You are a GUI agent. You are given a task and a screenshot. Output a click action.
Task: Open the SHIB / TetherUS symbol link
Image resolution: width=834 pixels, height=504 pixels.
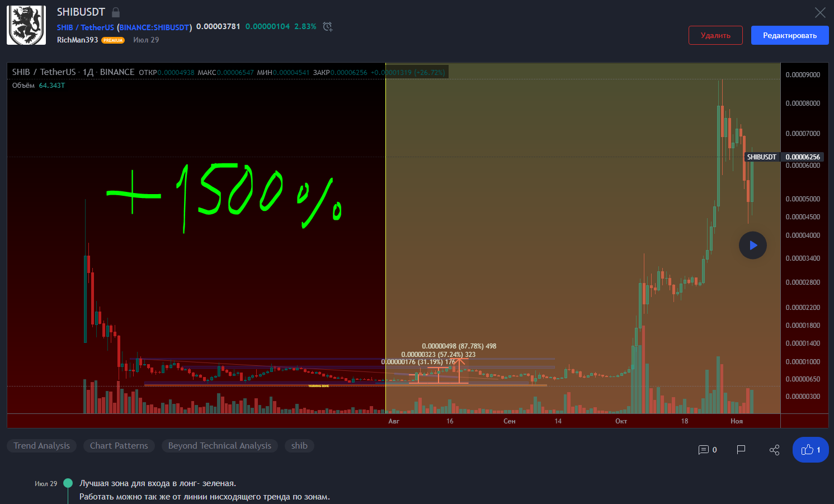[86, 27]
